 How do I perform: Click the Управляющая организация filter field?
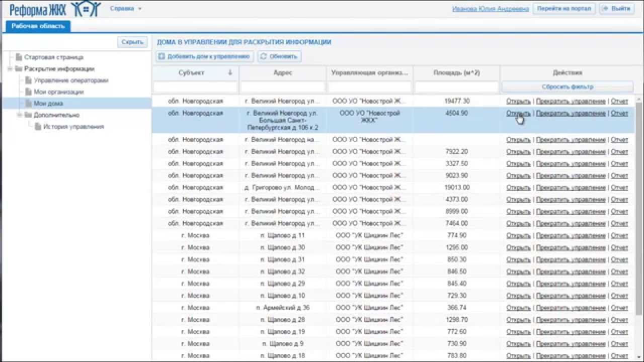370,87
